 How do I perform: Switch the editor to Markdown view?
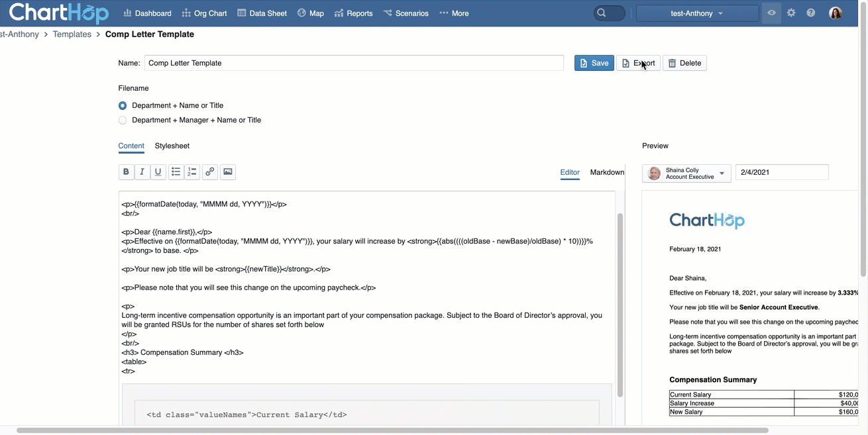pyautogui.click(x=606, y=171)
